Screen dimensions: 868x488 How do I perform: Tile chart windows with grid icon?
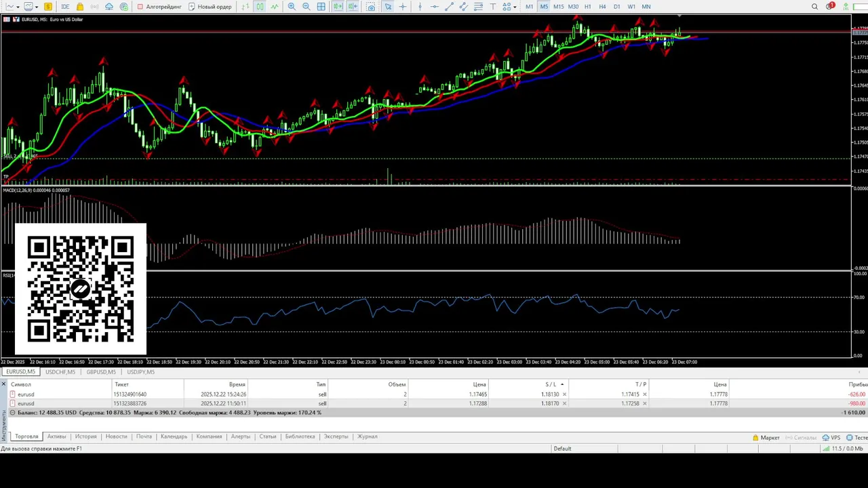[x=321, y=7]
